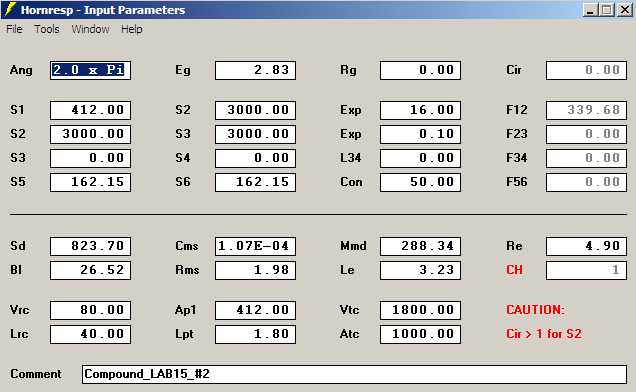Click the Lpt field showing 1.80

255,334
